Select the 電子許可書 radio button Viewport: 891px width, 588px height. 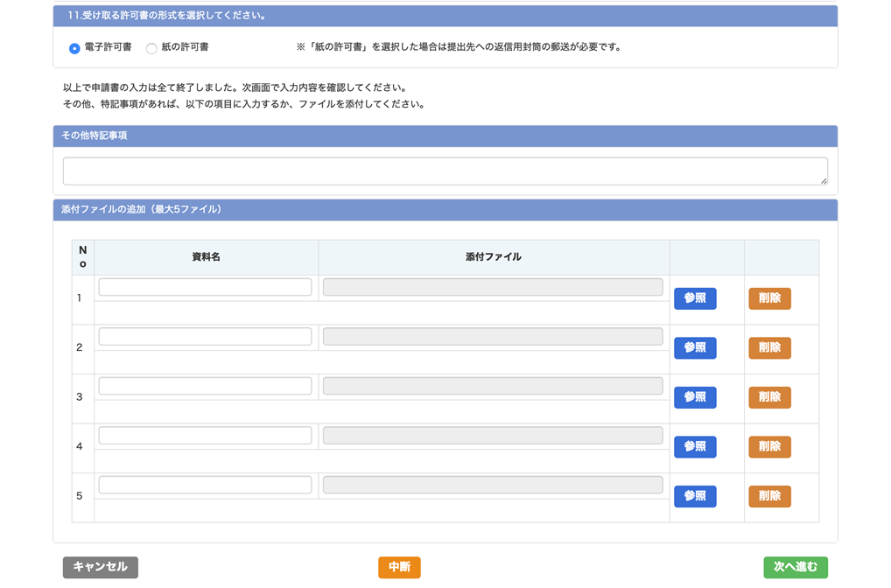[x=74, y=48]
